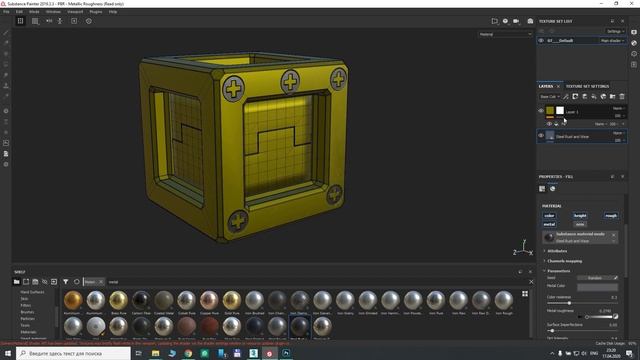Open the Base Col channel dropdown
Viewport: 640px width, 360px height.
tap(549, 97)
